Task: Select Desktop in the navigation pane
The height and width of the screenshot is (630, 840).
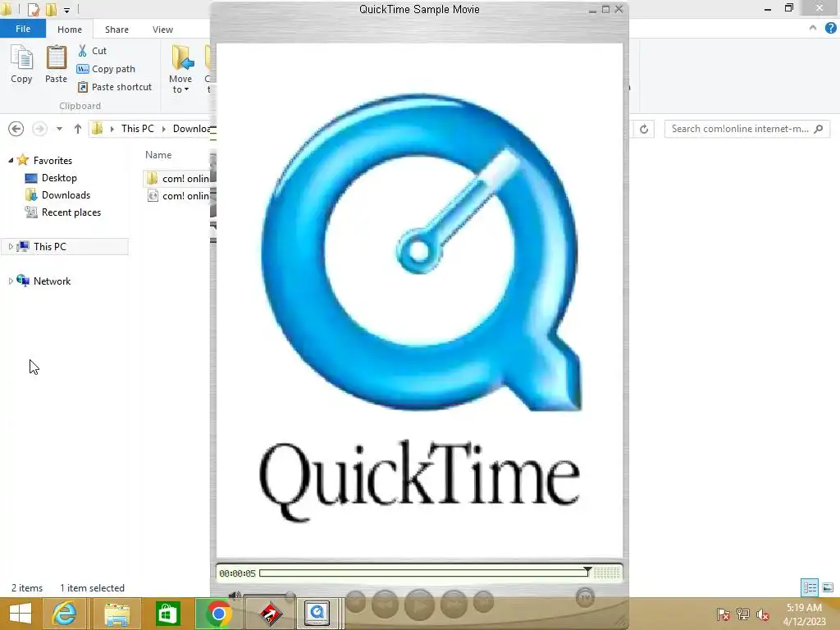Action: coord(59,178)
